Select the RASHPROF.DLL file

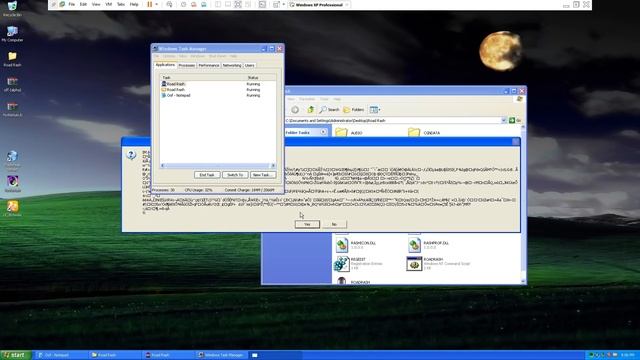[x=428, y=245]
